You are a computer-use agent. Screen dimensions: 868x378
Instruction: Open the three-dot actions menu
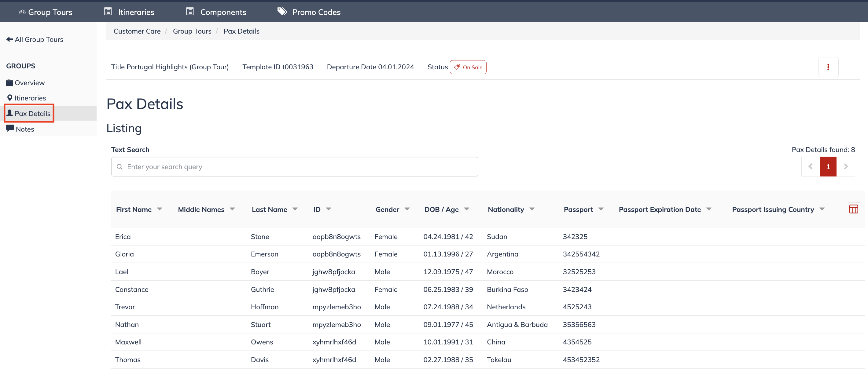click(x=828, y=67)
